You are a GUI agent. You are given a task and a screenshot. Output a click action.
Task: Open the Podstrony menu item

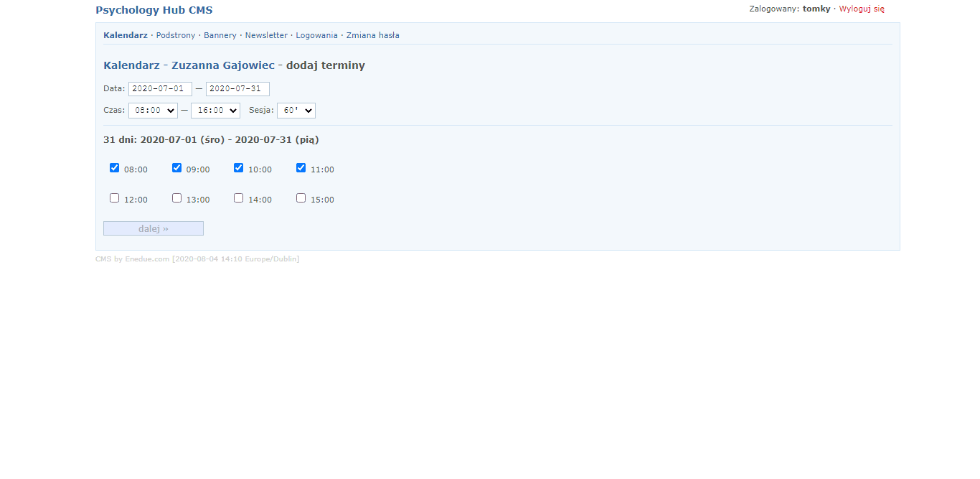coord(176,35)
